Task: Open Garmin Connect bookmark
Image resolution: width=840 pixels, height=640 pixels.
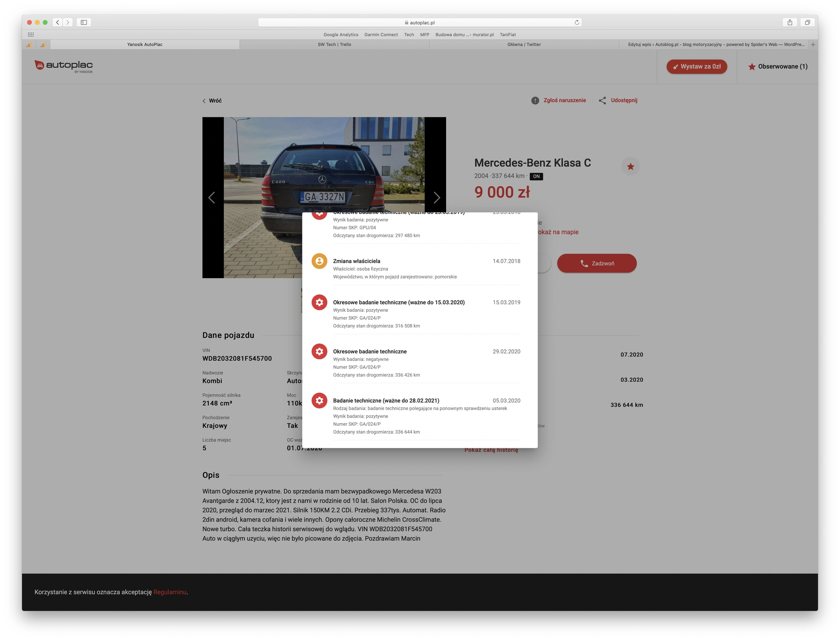Action: [381, 34]
